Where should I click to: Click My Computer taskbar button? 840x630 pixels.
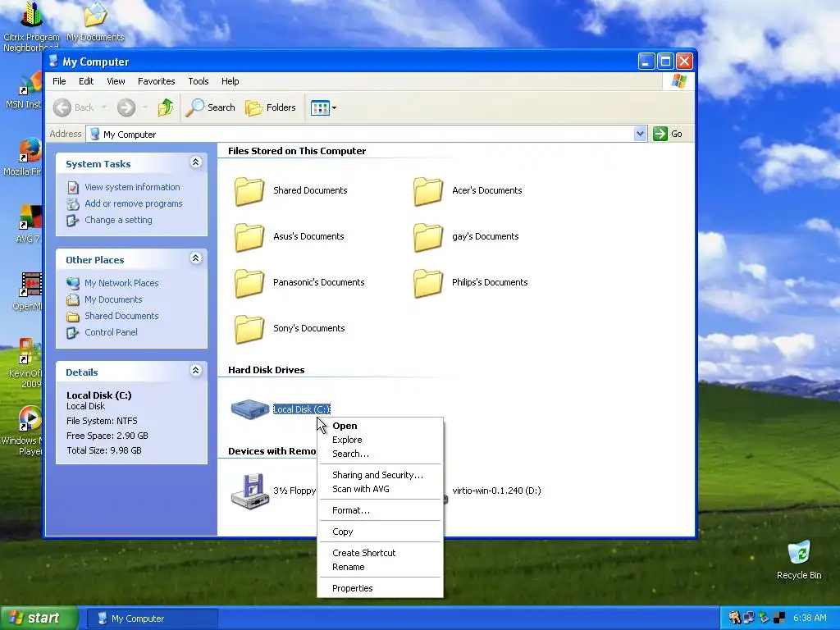[x=152, y=619]
